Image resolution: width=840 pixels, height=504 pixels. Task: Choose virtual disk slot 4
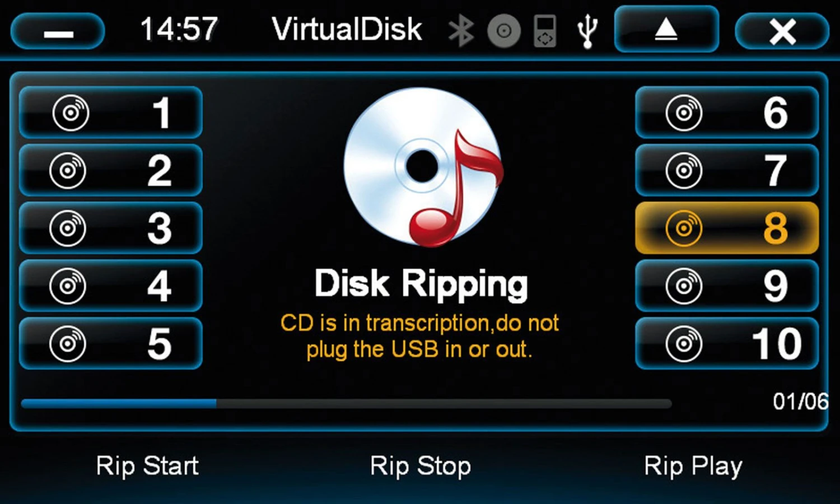click(x=111, y=286)
